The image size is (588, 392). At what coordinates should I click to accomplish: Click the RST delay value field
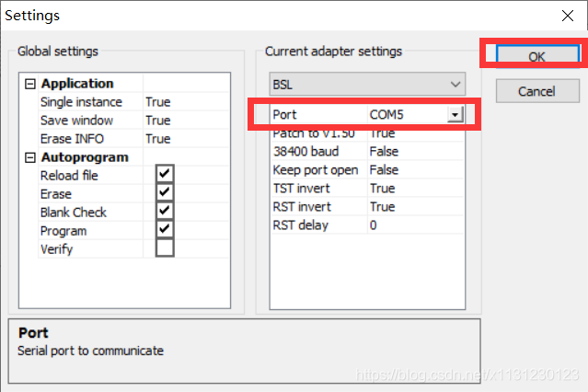[x=419, y=225]
